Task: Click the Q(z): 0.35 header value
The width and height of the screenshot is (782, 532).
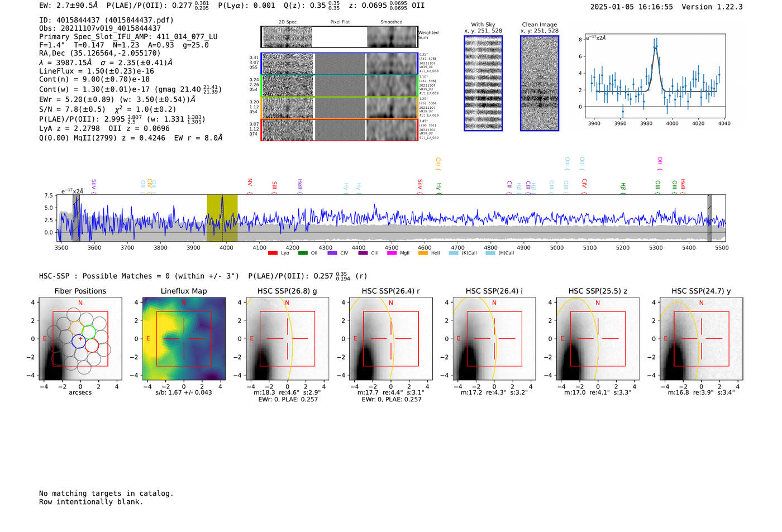Action: pos(313,6)
